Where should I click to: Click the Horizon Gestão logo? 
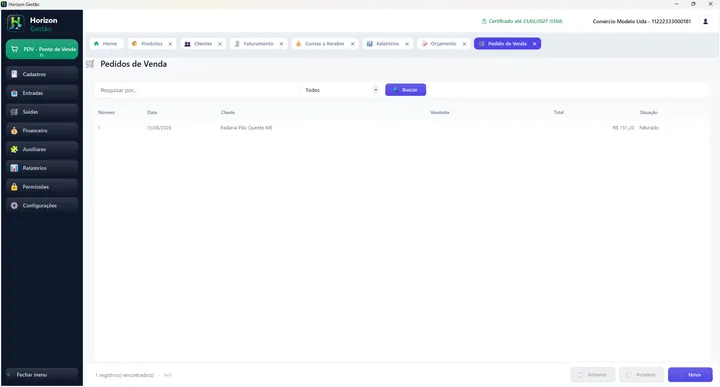15,23
